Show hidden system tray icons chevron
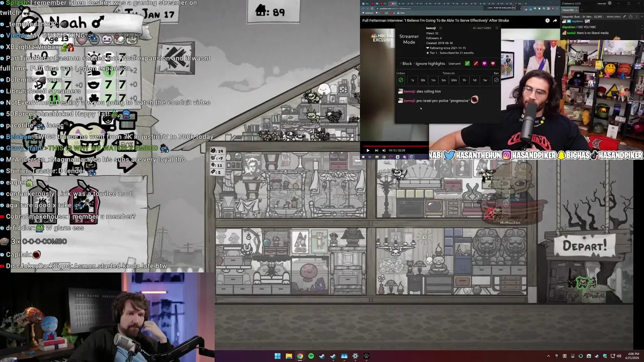This screenshot has width=644, height=362. click(548, 356)
